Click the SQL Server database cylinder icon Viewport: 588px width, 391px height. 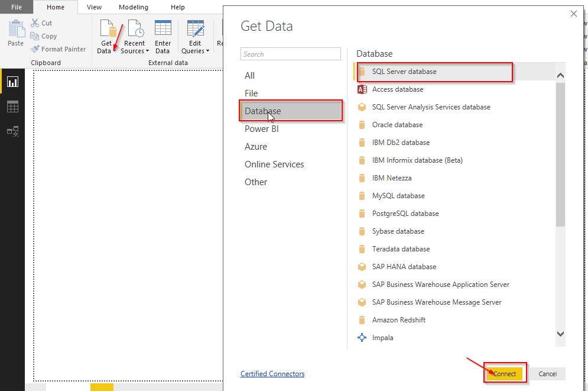[362, 72]
